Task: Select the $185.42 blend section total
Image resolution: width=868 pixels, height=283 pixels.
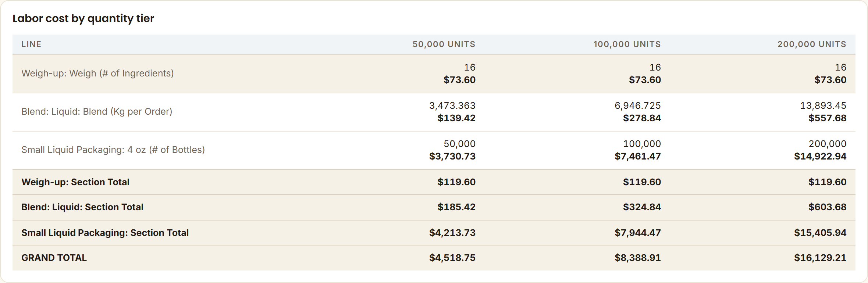Action: point(456,207)
